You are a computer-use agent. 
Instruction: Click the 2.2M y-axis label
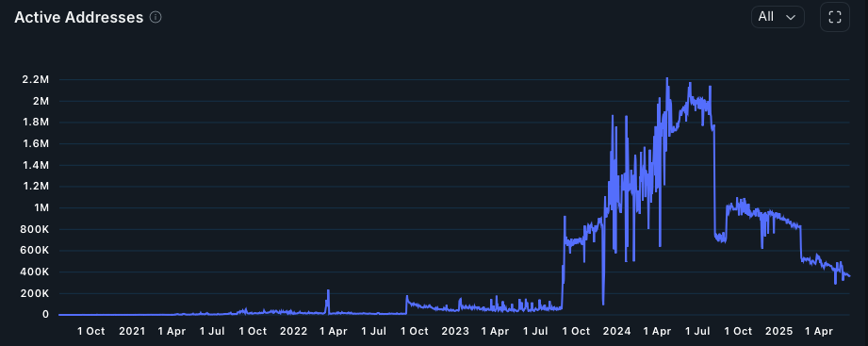point(36,80)
